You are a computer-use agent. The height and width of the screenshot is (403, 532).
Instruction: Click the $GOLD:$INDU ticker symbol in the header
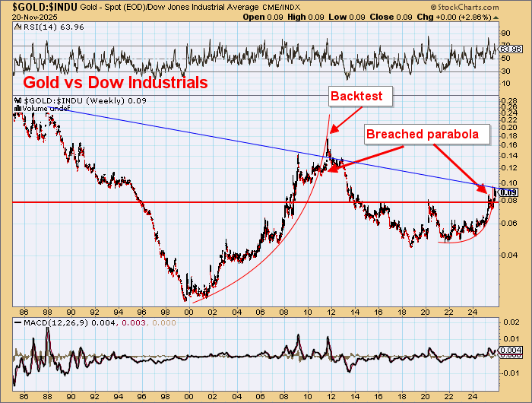45,6
